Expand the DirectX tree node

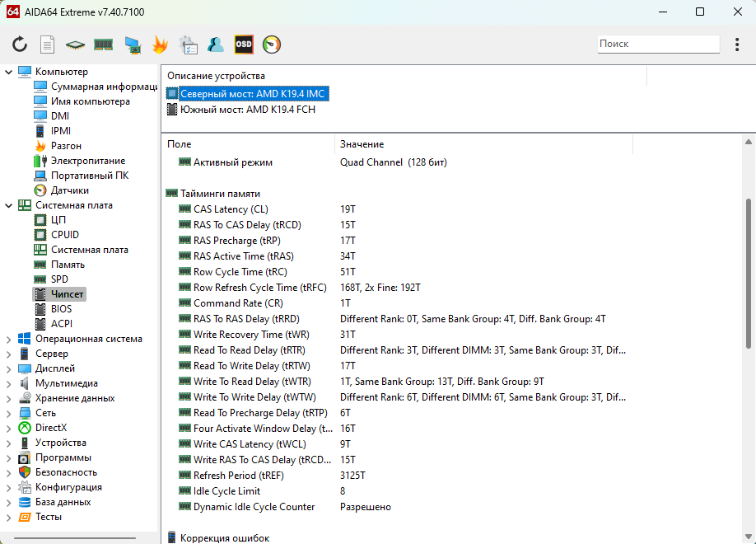(9, 428)
